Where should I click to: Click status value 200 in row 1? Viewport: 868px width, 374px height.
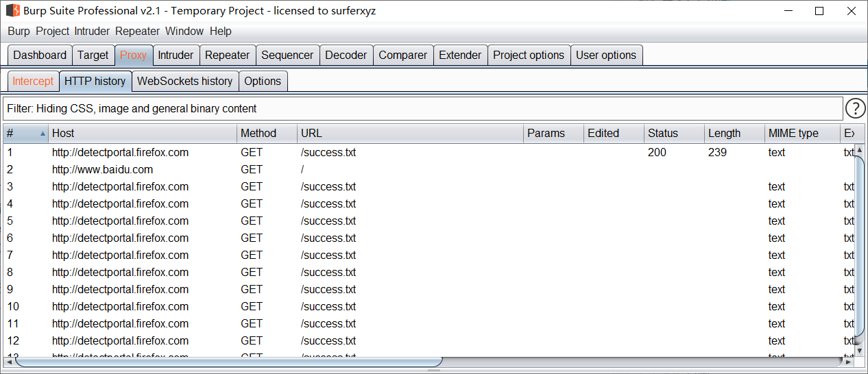657,152
